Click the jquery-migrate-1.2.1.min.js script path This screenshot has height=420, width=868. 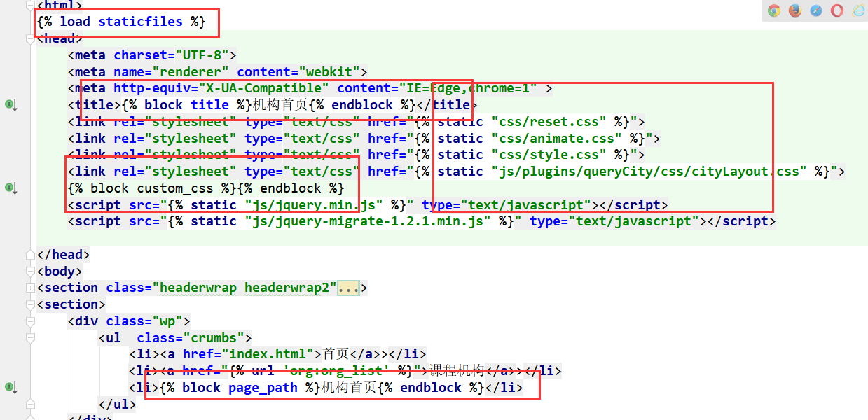point(368,221)
